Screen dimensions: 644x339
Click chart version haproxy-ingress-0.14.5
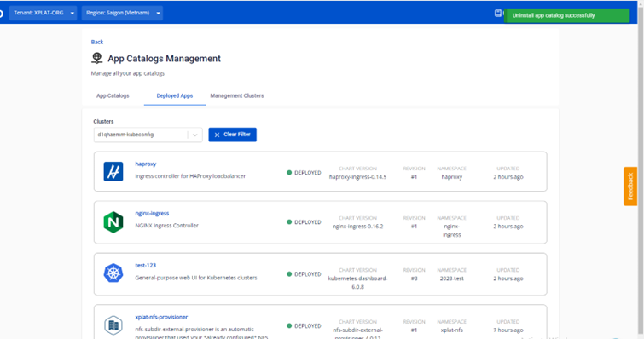[357, 177]
